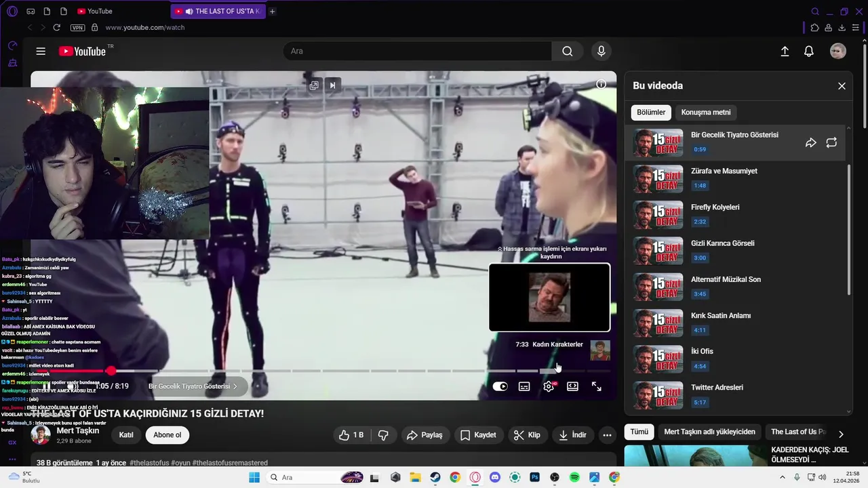Click the Klip clip button
This screenshot has width=868, height=488.
(527, 435)
